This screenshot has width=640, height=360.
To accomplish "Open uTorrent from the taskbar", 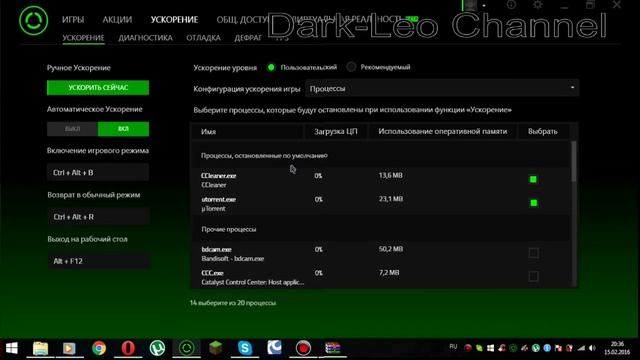I will 157,348.
